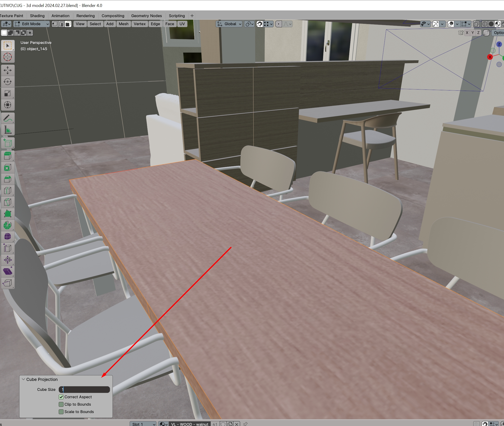The image size is (504, 426).
Task: Open the Edit Mode dropdown
Action: coord(31,24)
